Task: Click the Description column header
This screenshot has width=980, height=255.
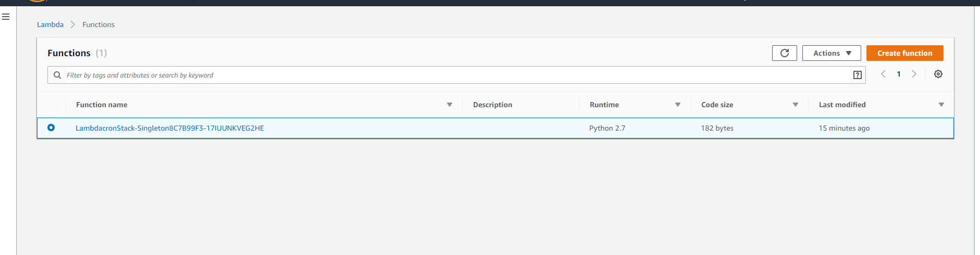Action: (492, 105)
